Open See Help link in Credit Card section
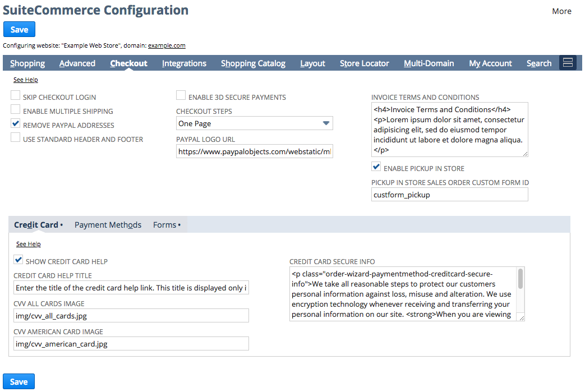This screenshot has width=585, height=392. click(29, 244)
